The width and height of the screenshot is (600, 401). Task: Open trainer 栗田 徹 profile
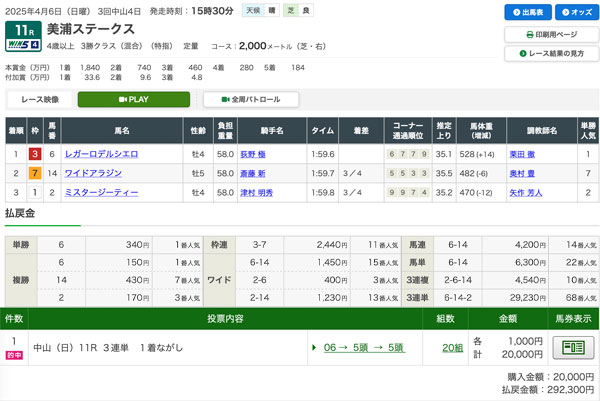click(525, 154)
